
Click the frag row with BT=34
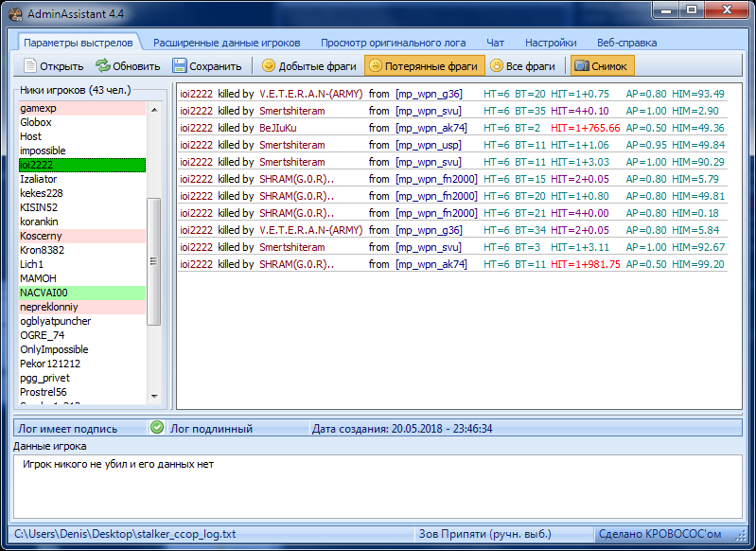pos(452,230)
